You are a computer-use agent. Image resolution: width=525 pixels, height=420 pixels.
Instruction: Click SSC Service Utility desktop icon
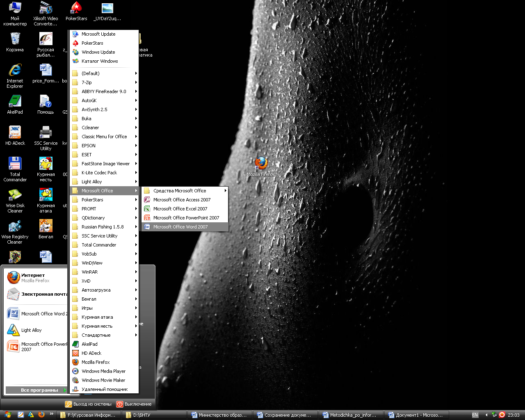[x=46, y=138]
